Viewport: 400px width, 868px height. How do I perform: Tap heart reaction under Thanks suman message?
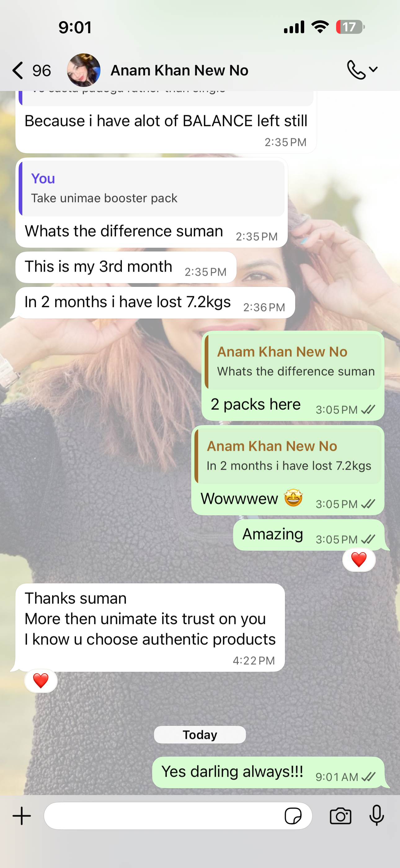41,680
